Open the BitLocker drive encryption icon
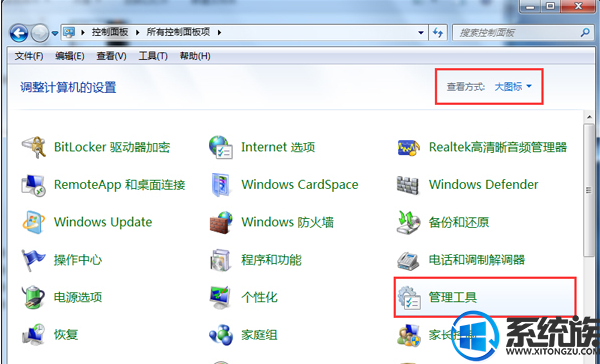Image resolution: width=600 pixels, height=364 pixels. pos(34,147)
